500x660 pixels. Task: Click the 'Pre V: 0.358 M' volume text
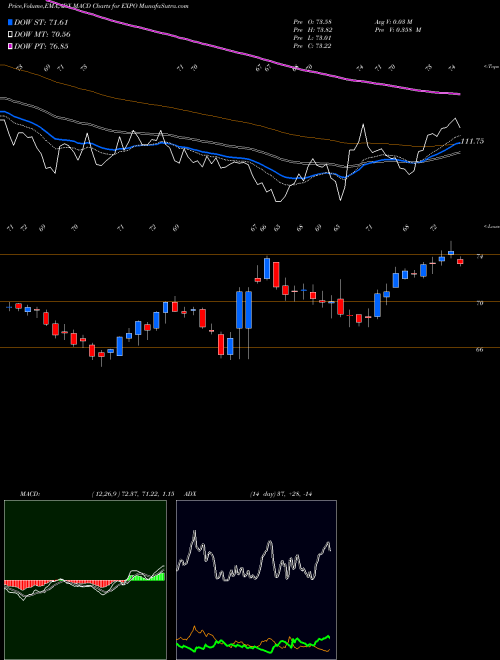397,30
